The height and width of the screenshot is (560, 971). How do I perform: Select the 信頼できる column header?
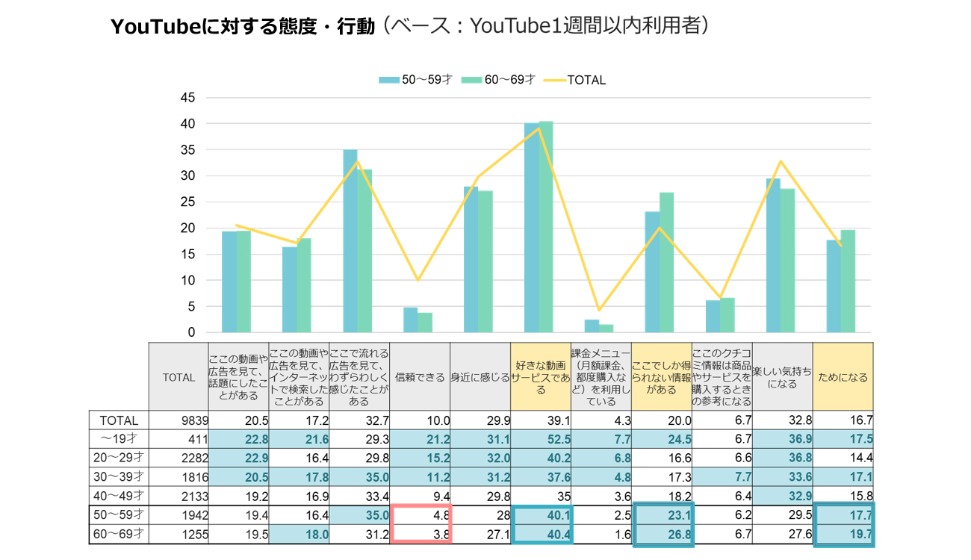click(x=419, y=377)
